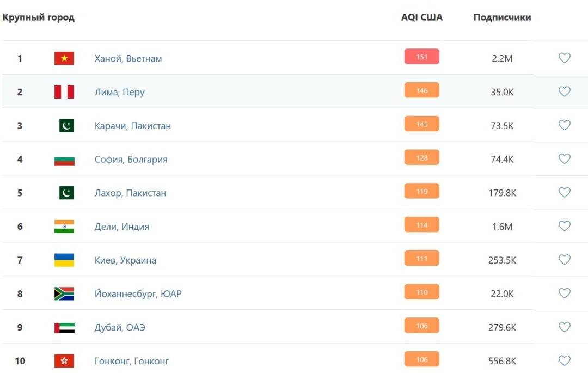Click the Peru flag icon
The width and height of the screenshot is (588, 373).
pos(64,92)
